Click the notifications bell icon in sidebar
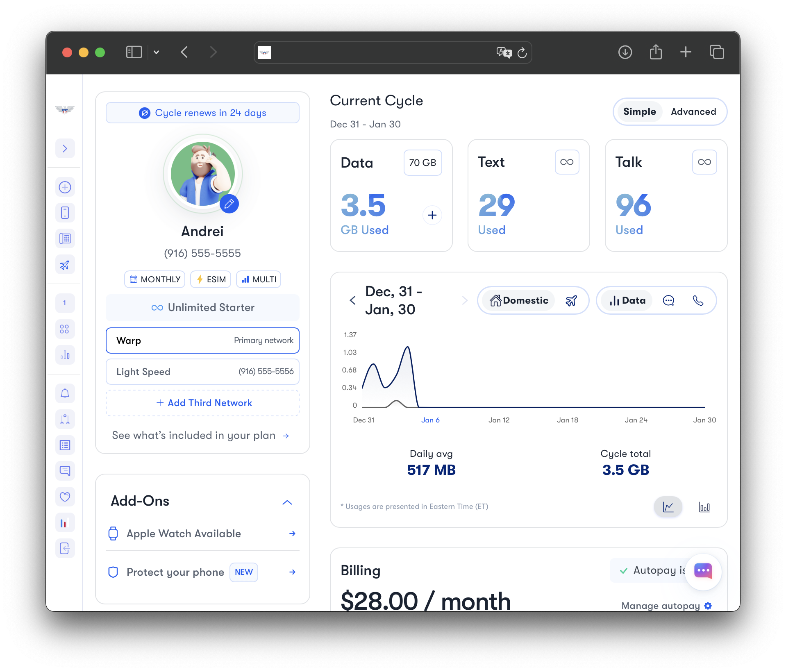The height and width of the screenshot is (672, 786). (x=65, y=394)
